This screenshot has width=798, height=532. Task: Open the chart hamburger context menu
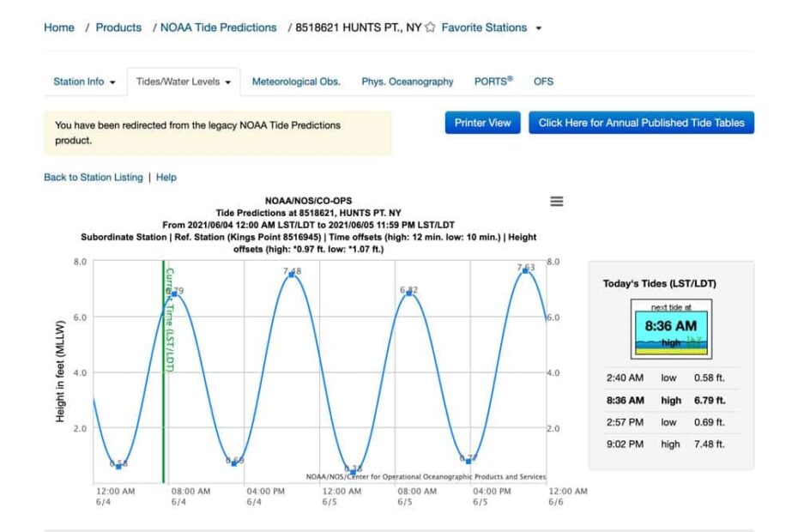[x=556, y=202]
